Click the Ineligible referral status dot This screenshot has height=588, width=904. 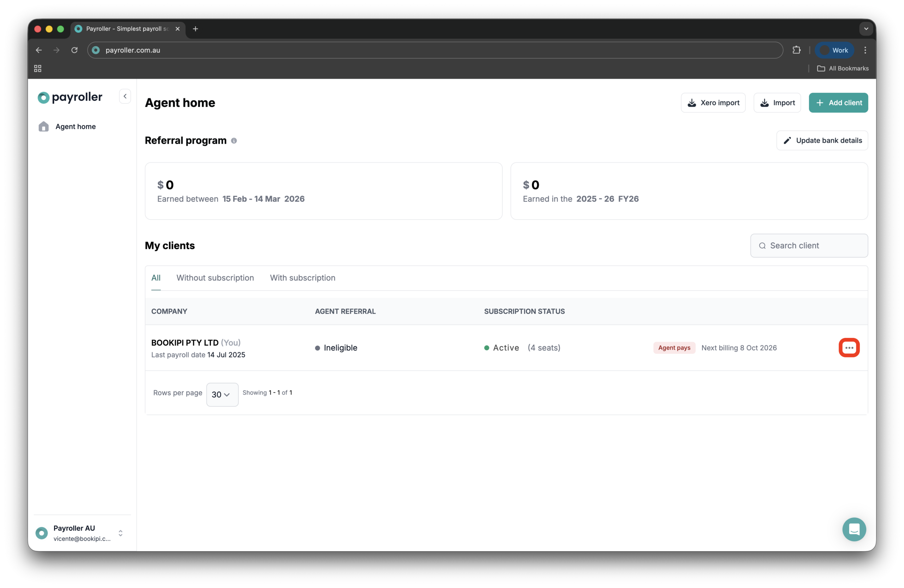pos(317,348)
